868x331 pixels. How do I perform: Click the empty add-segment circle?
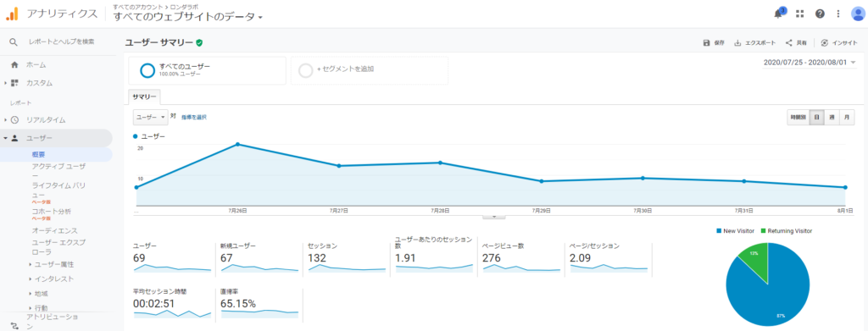click(x=305, y=71)
